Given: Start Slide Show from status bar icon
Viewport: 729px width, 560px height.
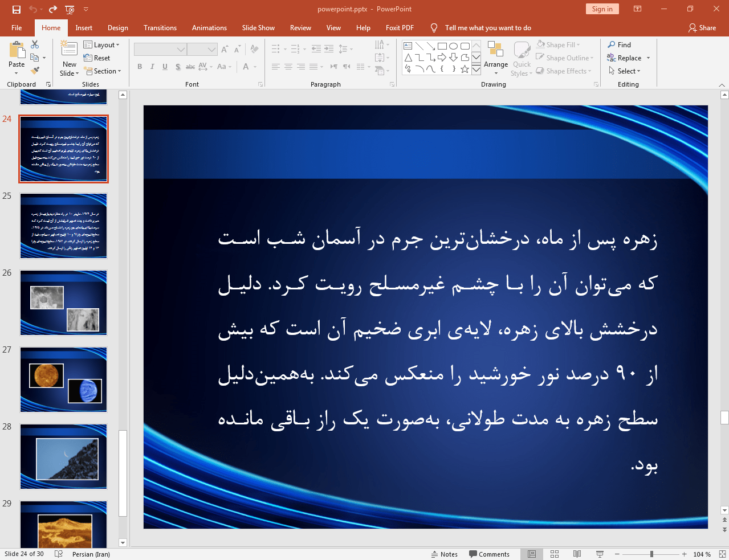Looking at the screenshot, I should coord(600,554).
